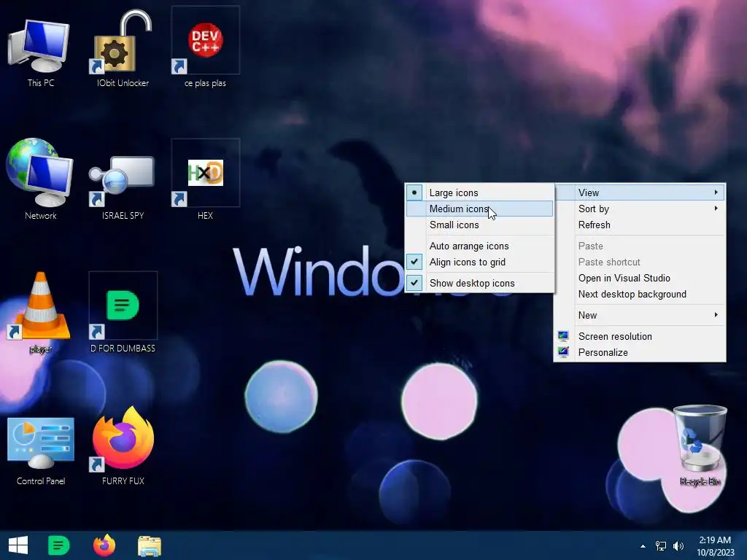
Task: Show hidden tray icons arrow
Action: pos(643,546)
